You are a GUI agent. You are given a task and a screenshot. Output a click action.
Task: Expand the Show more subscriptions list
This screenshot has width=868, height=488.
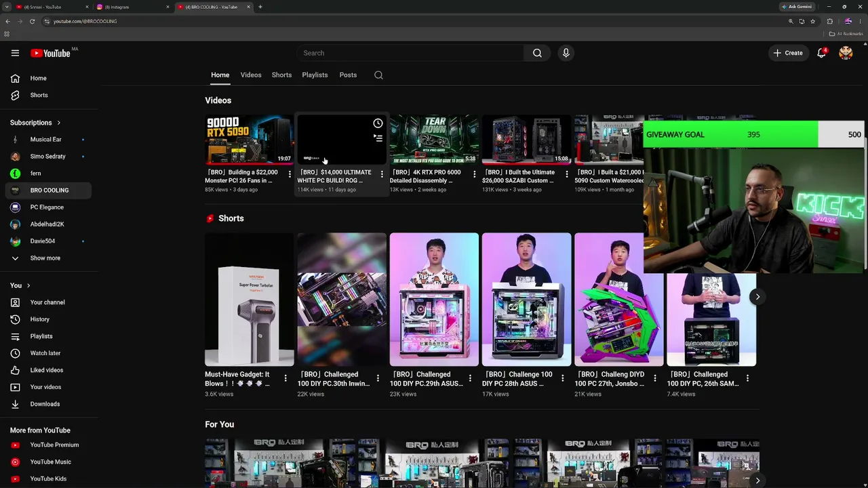[x=49, y=258]
